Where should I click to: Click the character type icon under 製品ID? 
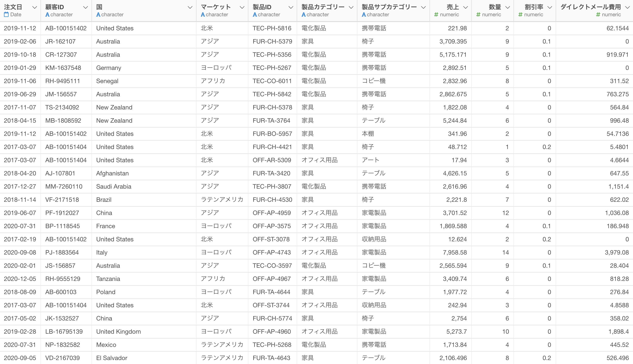point(255,15)
